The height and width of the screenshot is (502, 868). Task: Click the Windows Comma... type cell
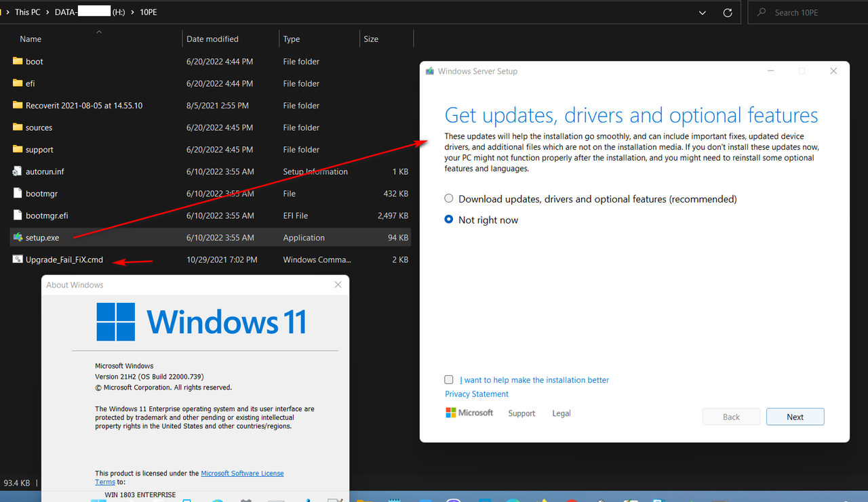coord(317,259)
